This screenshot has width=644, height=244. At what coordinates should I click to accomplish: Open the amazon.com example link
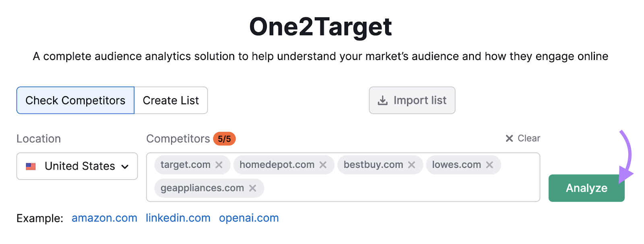click(104, 218)
